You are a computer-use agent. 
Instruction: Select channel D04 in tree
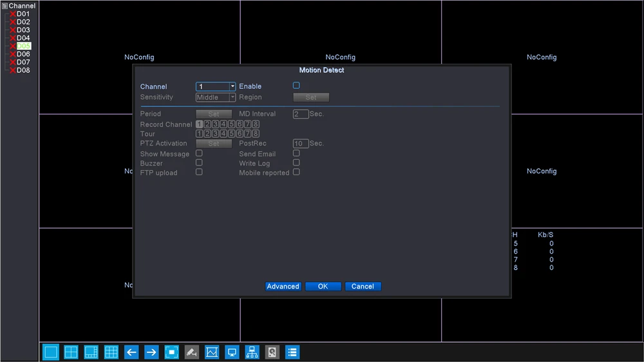(x=23, y=38)
